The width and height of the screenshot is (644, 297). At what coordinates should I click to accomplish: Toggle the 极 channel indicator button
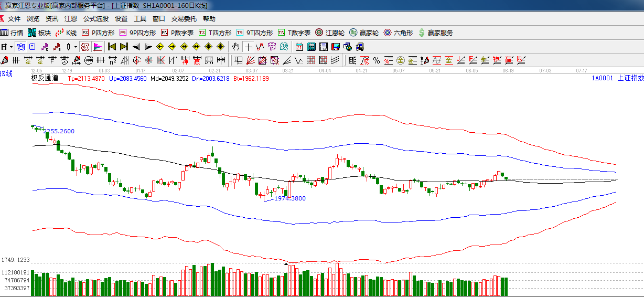[x=85, y=47]
